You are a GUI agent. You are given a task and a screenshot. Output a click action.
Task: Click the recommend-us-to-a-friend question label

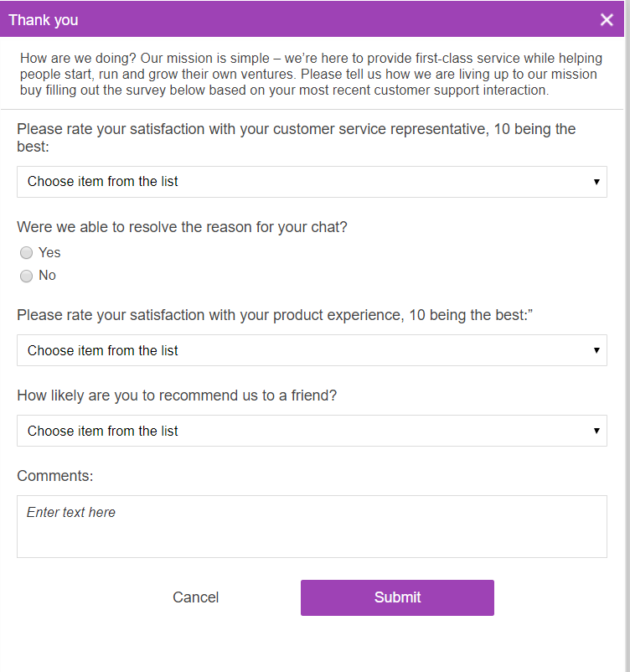point(177,395)
